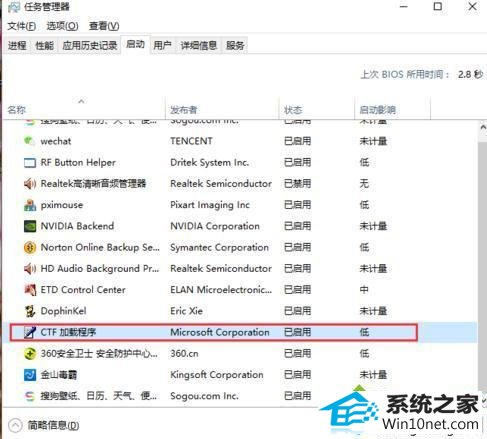This screenshot has width=487, height=439.
Task: Click the Realtek高清晰音频管理器 speaker icon
Action: [30, 184]
